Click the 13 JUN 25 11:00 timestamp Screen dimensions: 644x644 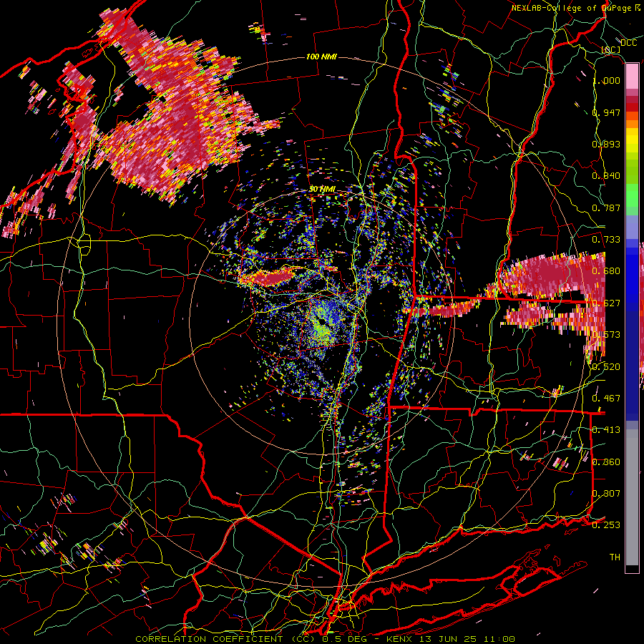click(x=467, y=639)
